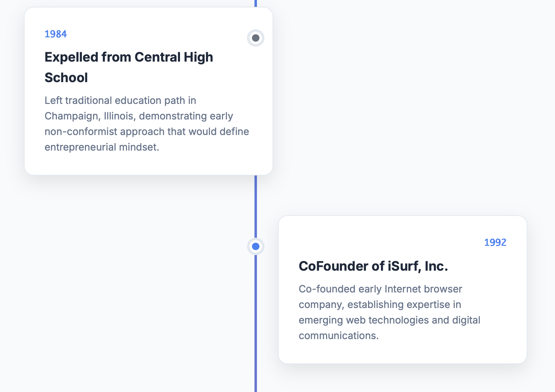Click the blue timeline marker for 1992
The width and height of the screenshot is (555, 392).
pyautogui.click(x=256, y=246)
